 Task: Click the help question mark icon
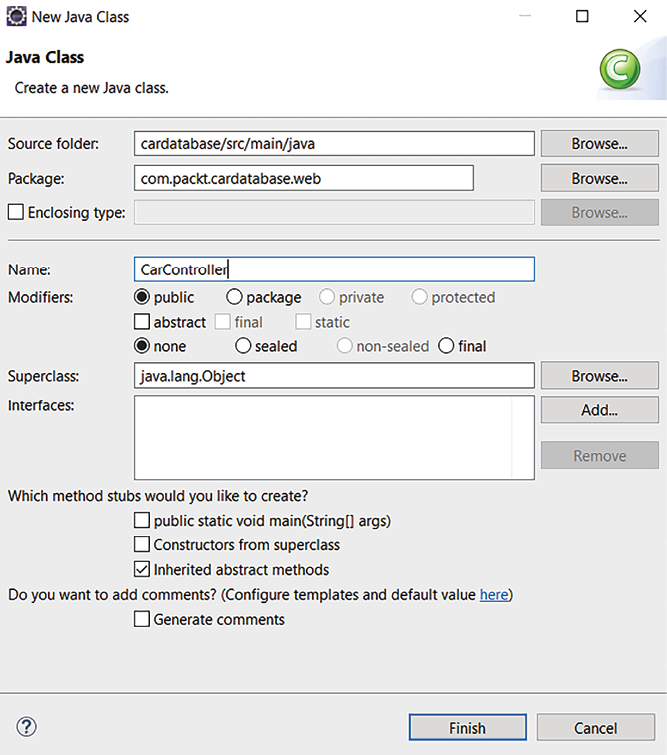pos(27,727)
